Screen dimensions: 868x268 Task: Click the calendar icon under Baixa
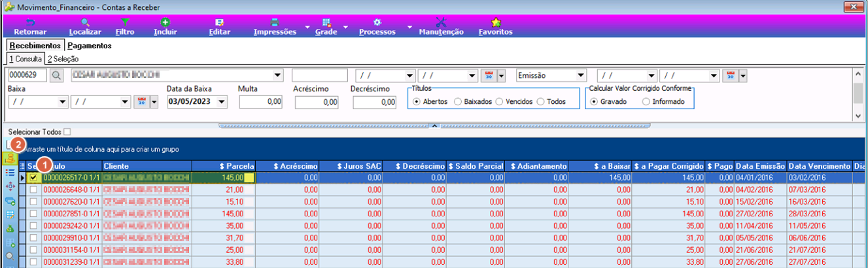(142, 102)
